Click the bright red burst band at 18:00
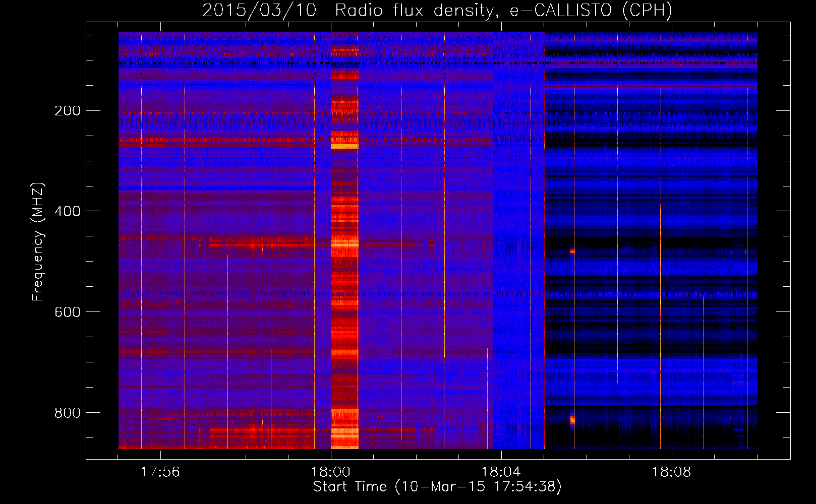 [344, 241]
